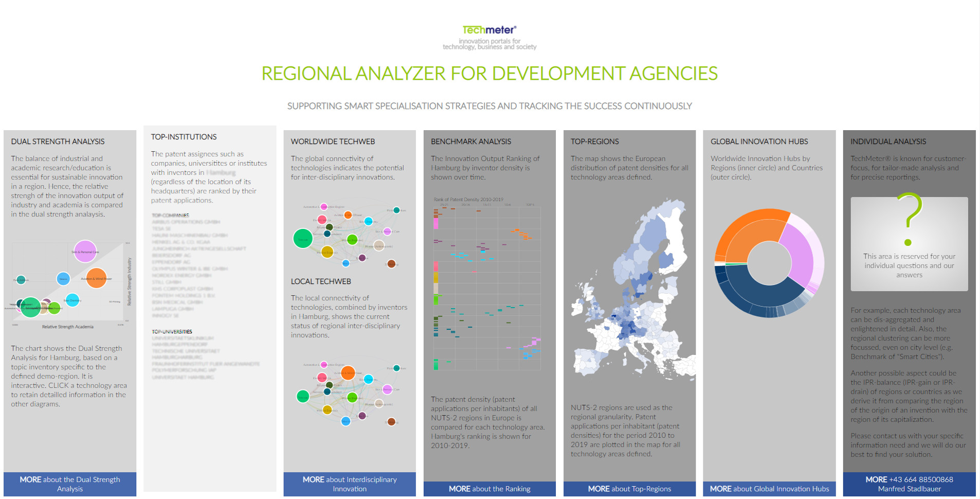Click the LOCAL TECHWEB heading
980x499 pixels.
321,281
